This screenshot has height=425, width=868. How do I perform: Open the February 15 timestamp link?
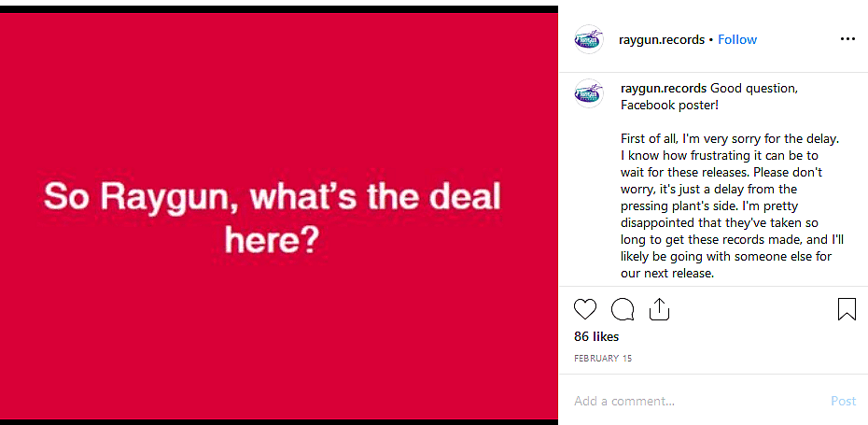600,358
